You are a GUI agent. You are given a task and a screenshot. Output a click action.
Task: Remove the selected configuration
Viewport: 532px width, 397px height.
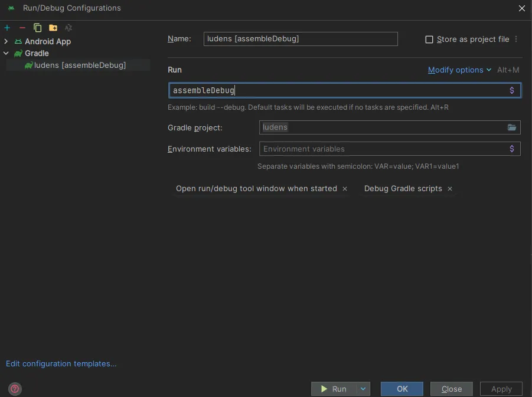pos(22,28)
